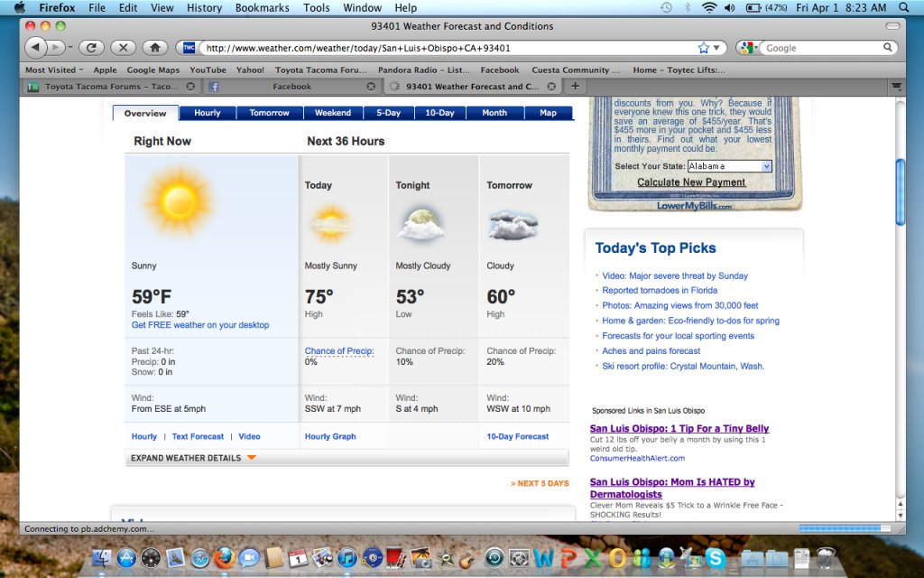Image resolution: width=924 pixels, height=578 pixels.
Task: Open Time Machine from the Dock
Action: [494, 558]
